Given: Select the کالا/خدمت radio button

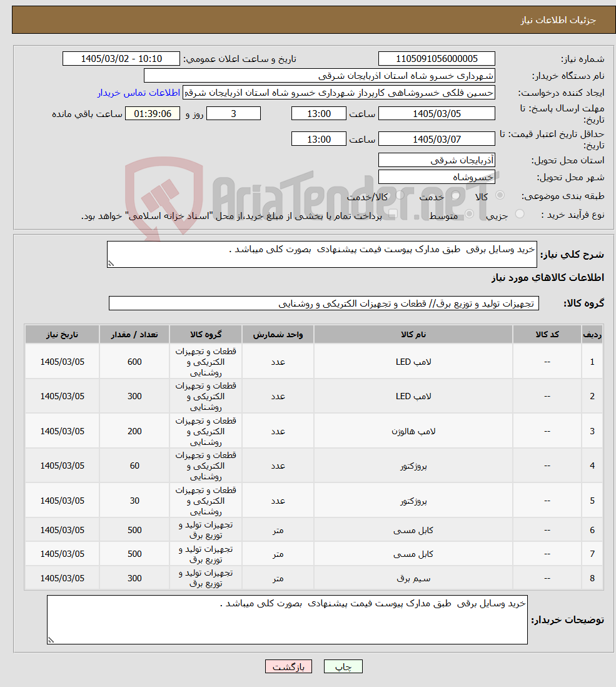Looking at the screenshot, I should pos(400,195).
